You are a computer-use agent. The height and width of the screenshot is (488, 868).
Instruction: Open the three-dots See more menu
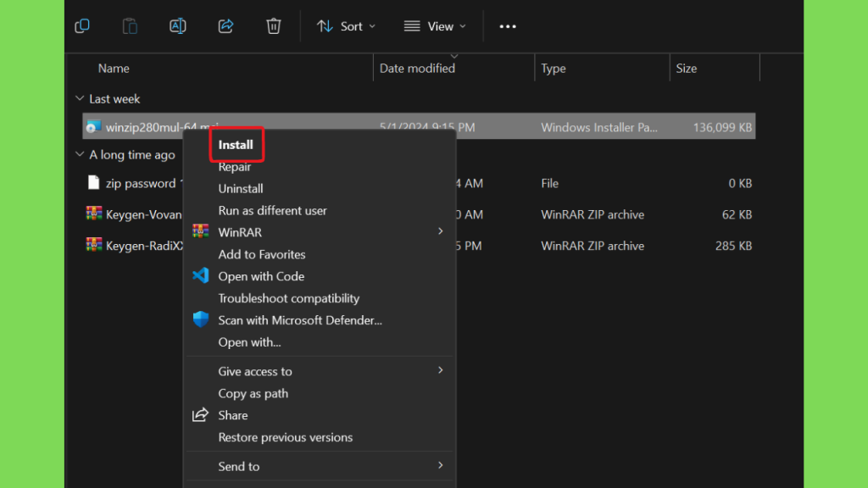coord(507,26)
